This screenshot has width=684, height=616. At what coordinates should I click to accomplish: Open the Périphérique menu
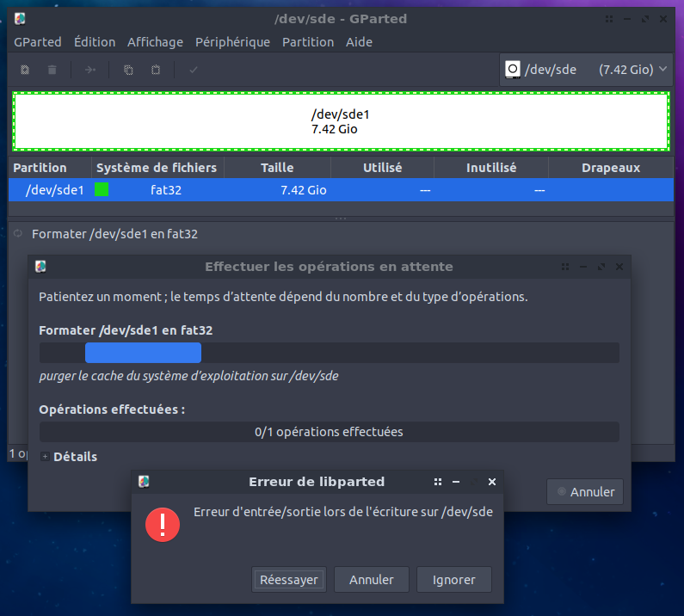click(232, 42)
